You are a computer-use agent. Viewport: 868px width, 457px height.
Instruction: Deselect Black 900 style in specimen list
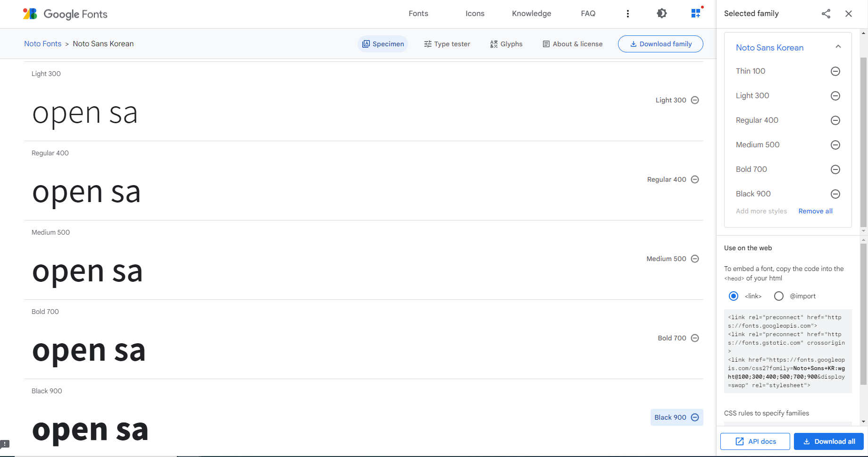pos(676,417)
